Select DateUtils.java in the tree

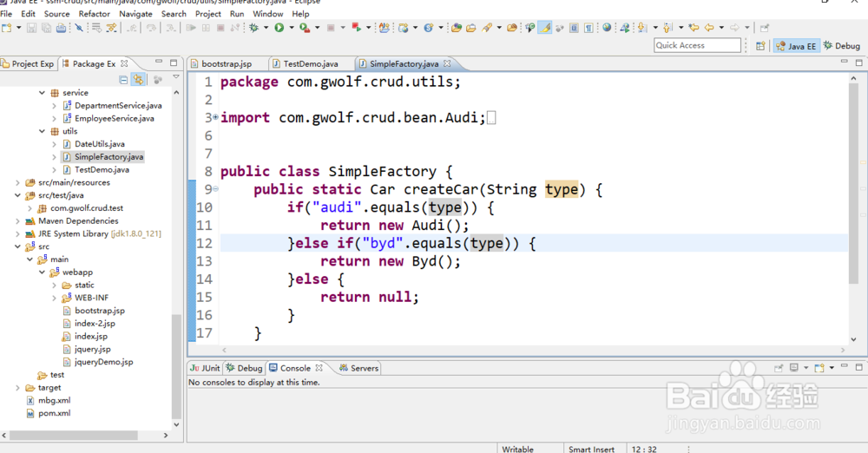point(100,144)
